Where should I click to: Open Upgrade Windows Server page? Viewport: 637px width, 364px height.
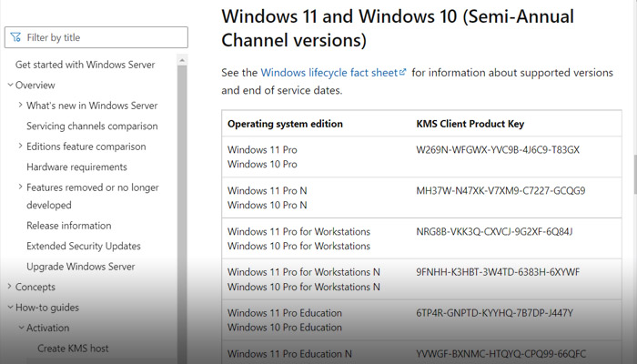click(80, 267)
